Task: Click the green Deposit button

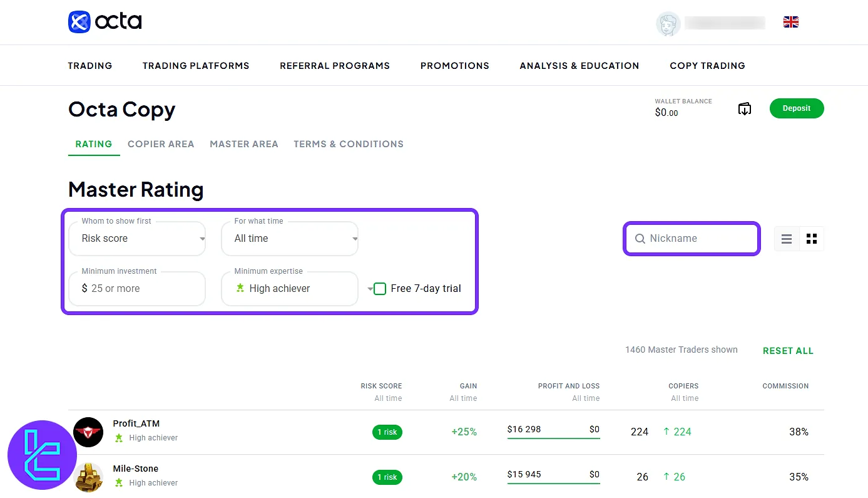Action: pyautogui.click(x=797, y=108)
